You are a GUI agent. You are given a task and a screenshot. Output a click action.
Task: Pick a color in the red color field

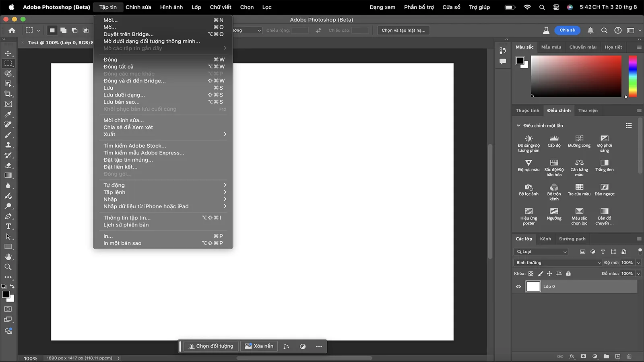(x=576, y=76)
